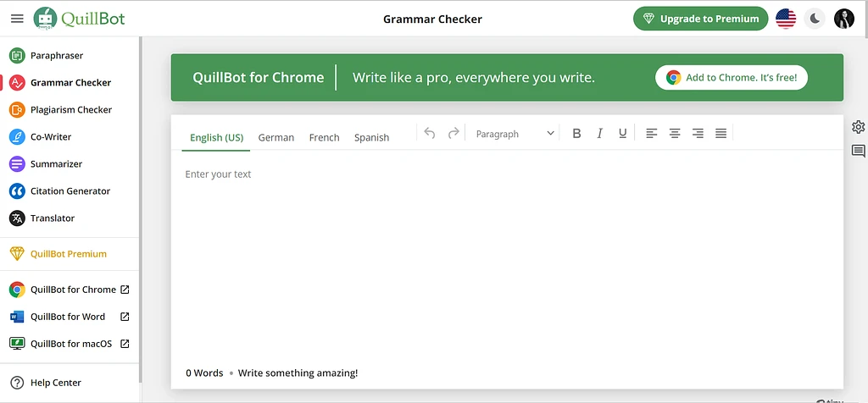
Task: Open external link icon for QuillBot for Word
Action: pyautogui.click(x=125, y=316)
